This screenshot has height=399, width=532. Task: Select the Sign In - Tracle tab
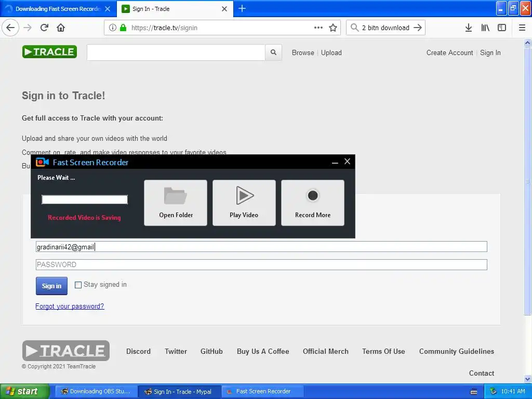coord(175,9)
